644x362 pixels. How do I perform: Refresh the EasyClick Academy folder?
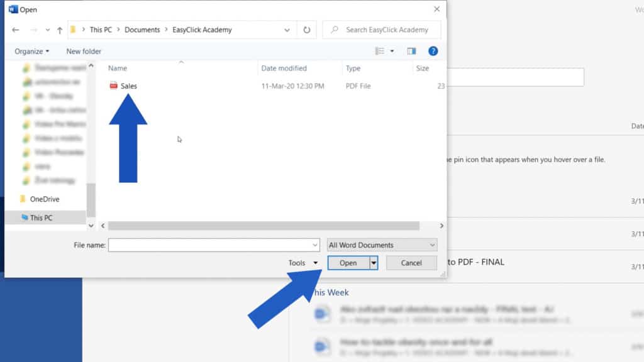click(x=307, y=30)
